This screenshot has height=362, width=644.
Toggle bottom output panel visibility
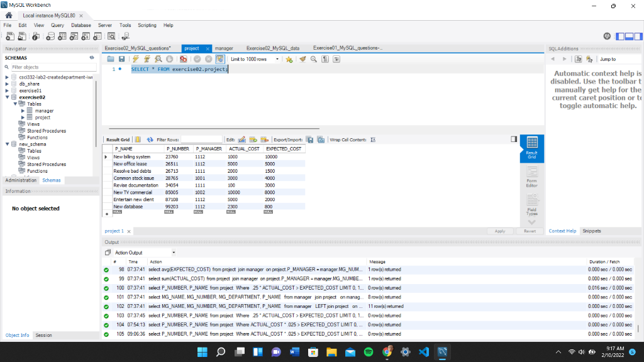(x=629, y=36)
